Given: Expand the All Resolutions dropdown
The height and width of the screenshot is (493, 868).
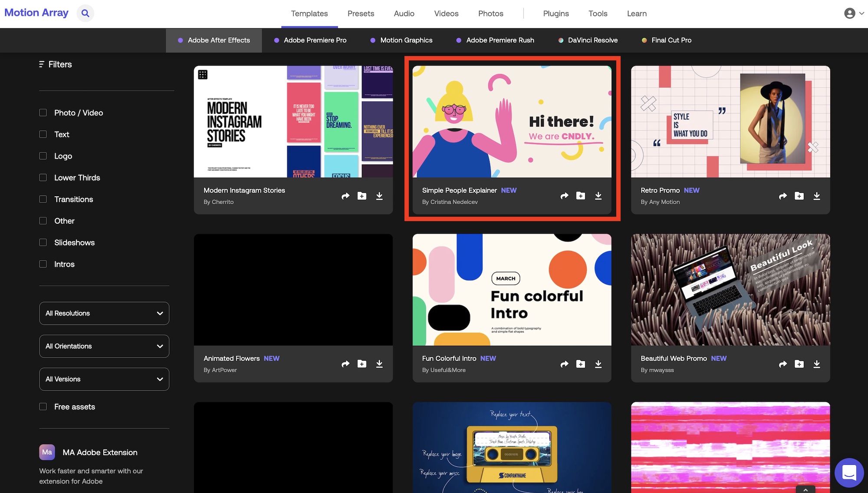Looking at the screenshot, I should point(104,313).
